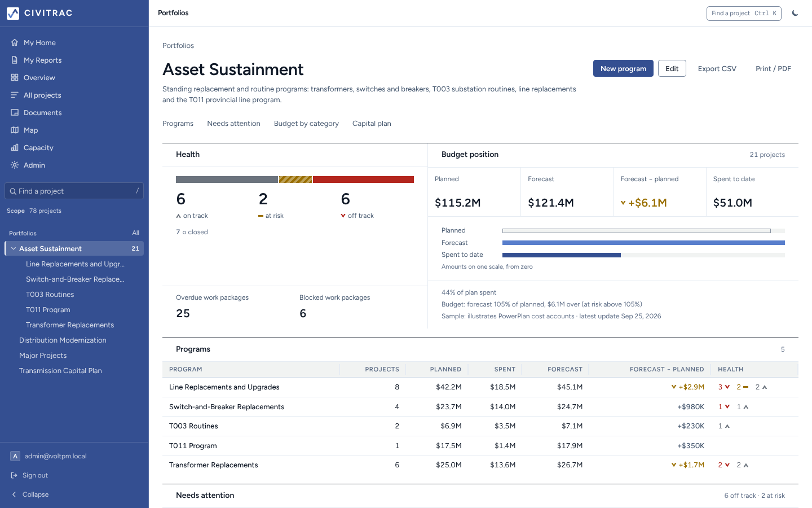Click the Sign out icon

pyautogui.click(x=15, y=475)
